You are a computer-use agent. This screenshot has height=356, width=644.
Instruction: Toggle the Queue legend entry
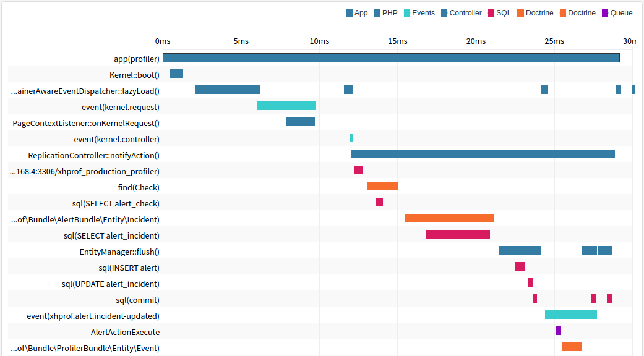pos(617,13)
